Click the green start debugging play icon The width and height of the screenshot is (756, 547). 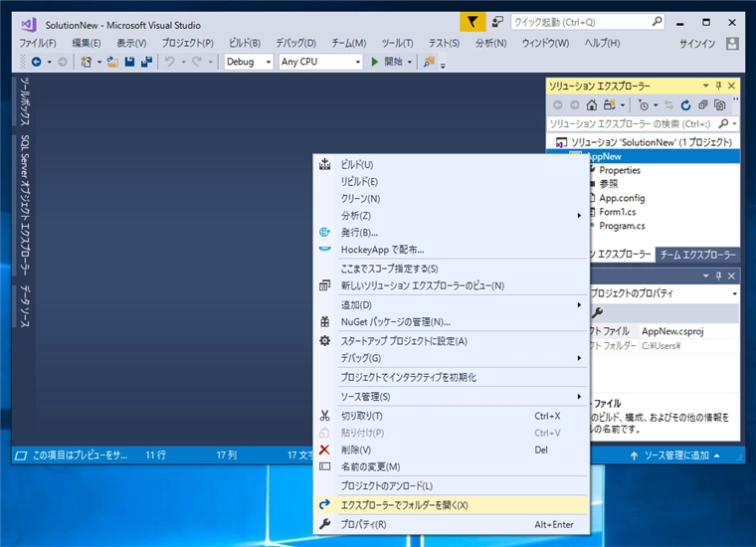point(375,62)
